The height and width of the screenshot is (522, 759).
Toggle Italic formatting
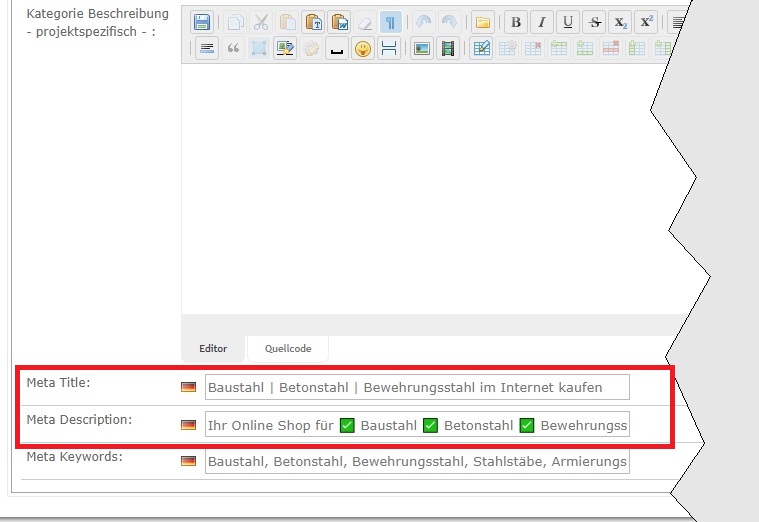(x=542, y=22)
